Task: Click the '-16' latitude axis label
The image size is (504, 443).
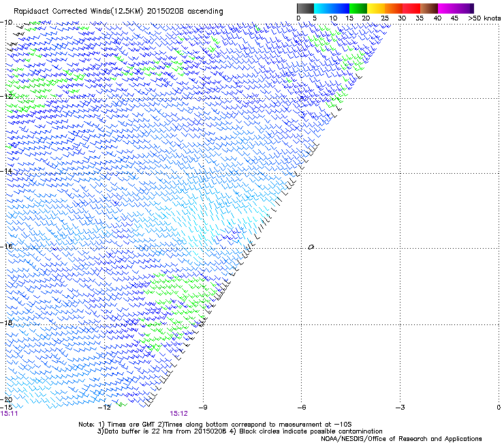Action: (x=6, y=246)
